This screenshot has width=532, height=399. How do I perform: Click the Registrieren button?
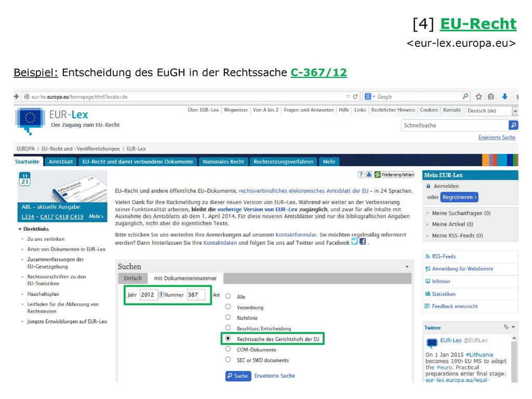(x=459, y=197)
